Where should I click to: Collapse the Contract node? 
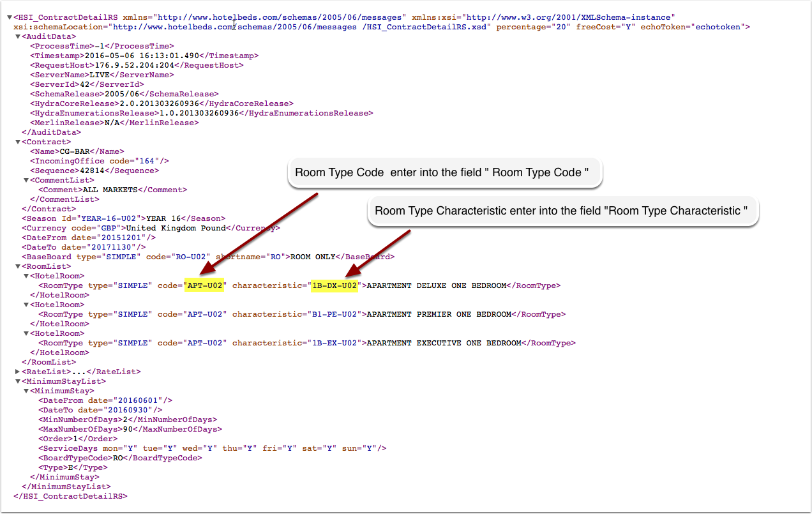coord(18,142)
